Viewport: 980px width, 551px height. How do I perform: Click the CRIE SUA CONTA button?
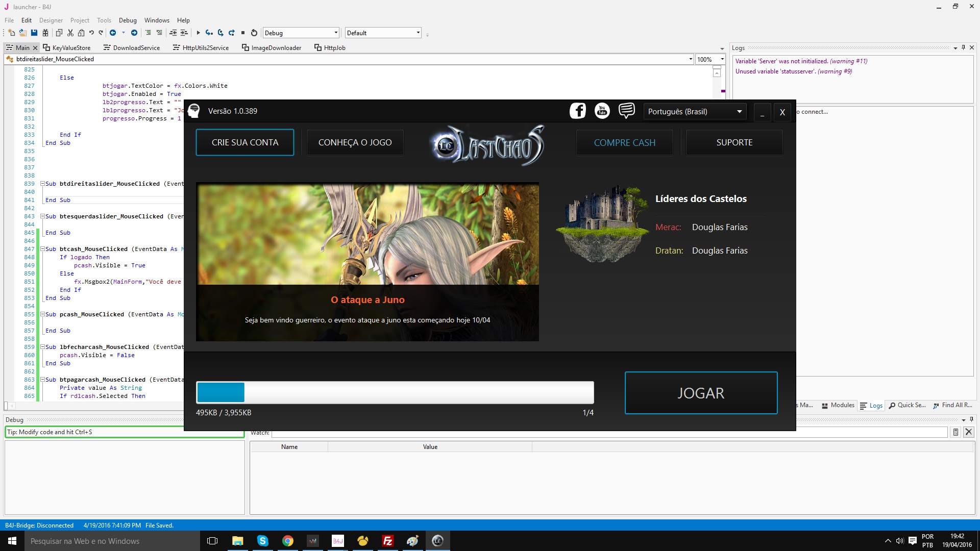point(245,142)
